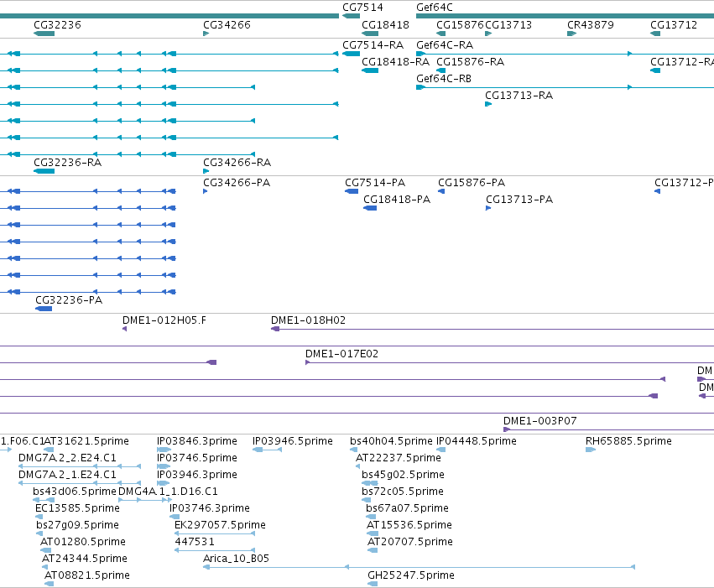Select the AT01280.5prime EST label
Viewport: 714px width, 588px height.
(83, 542)
